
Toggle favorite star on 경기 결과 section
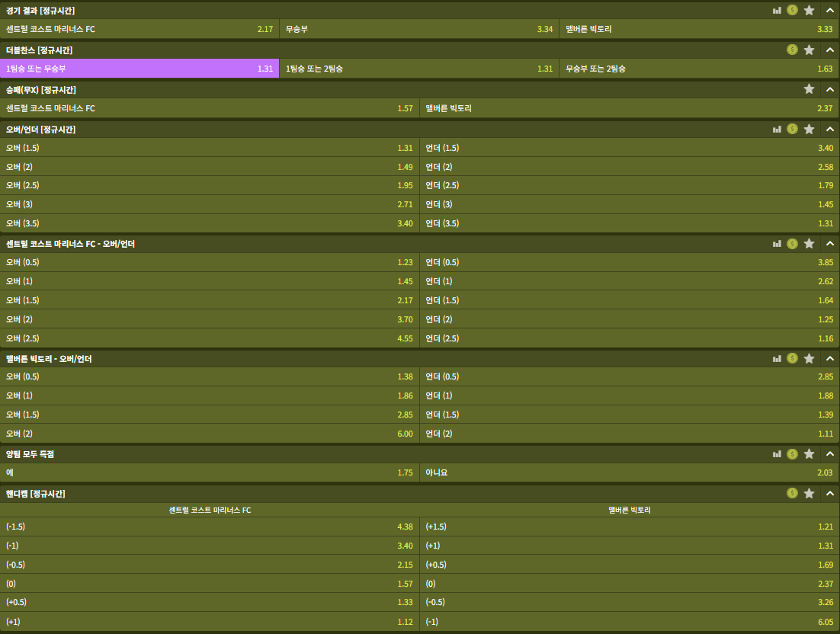[809, 11]
